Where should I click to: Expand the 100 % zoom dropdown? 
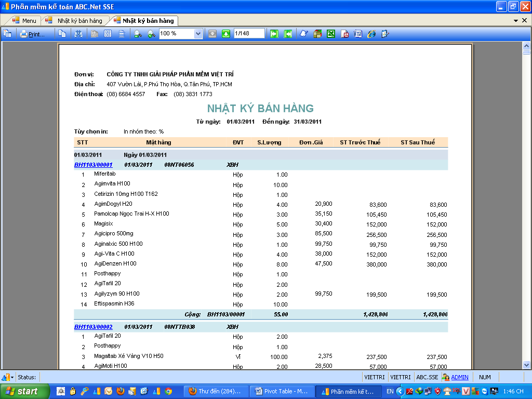(198, 34)
